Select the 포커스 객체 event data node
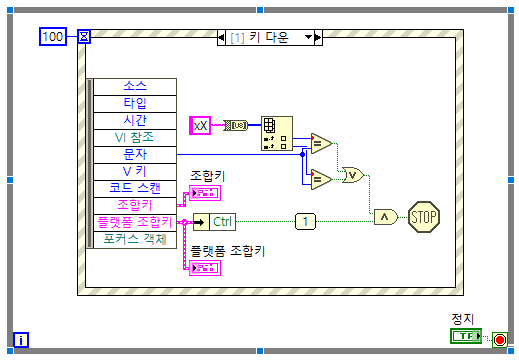The width and height of the screenshot is (519, 362). click(x=135, y=240)
